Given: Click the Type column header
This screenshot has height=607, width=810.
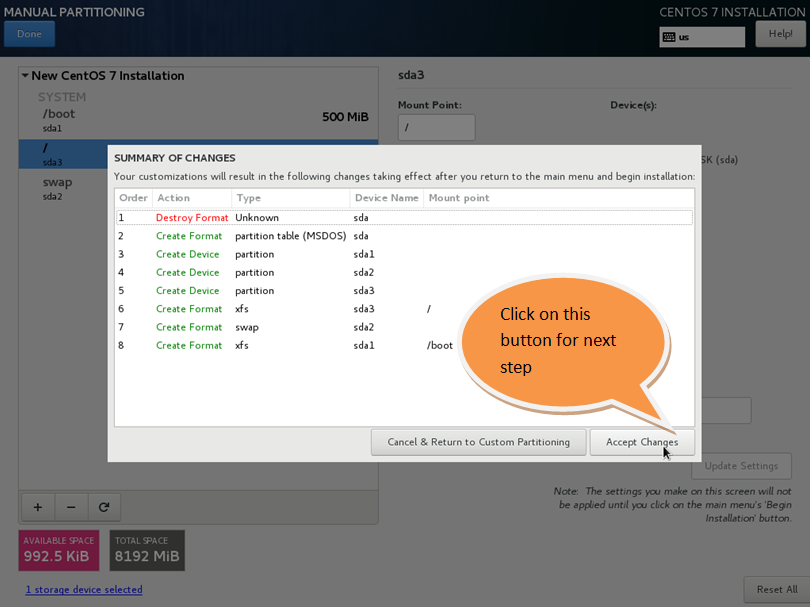Looking at the screenshot, I should [x=291, y=198].
